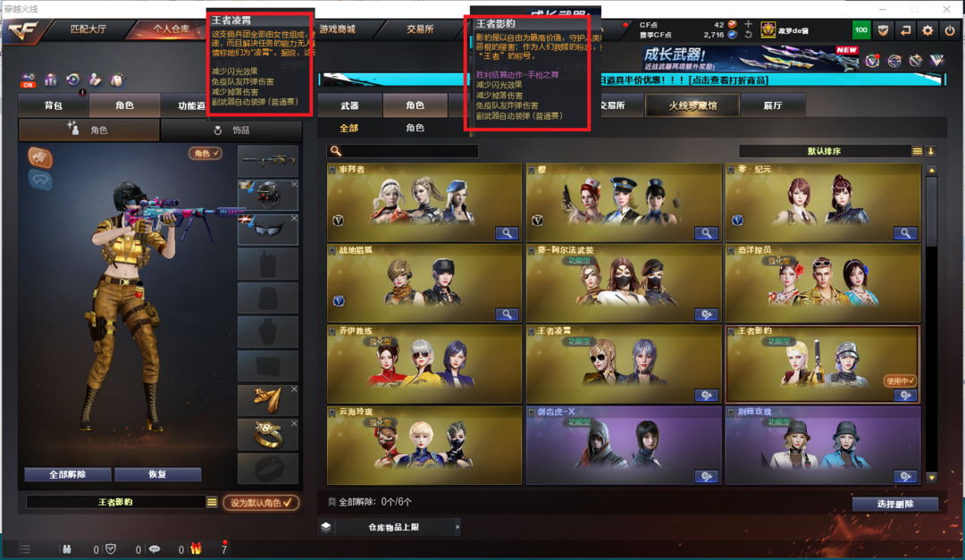The height and width of the screenshot is (560, 965).
Task: Toggle the 全部解除 checkbox below the grid
Action: coord(331,502)
